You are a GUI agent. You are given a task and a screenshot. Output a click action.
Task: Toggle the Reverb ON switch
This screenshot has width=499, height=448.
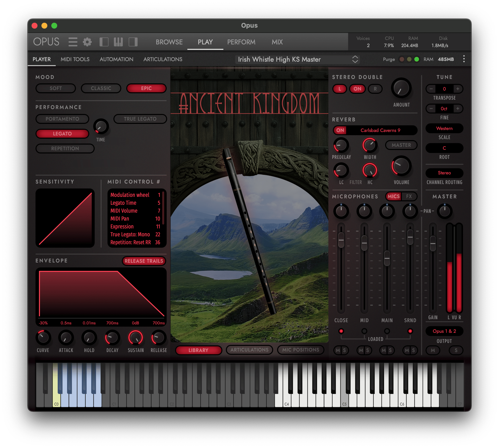coord(340,130)
